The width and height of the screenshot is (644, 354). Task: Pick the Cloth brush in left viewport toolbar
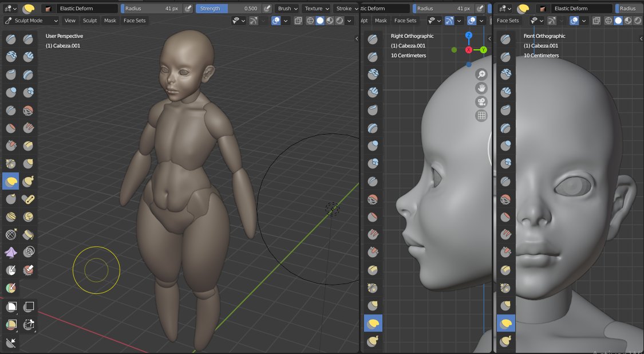click(11, 252)
